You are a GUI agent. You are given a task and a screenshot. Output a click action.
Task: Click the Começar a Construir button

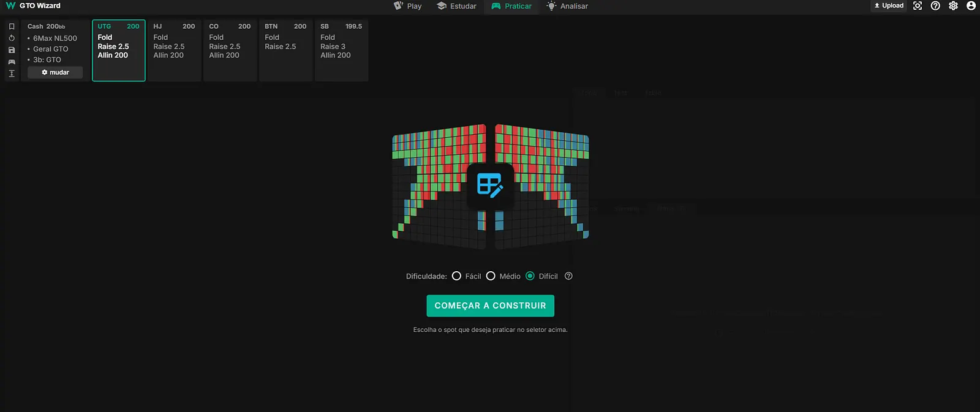pyautogui.click(x=490, y=305)
